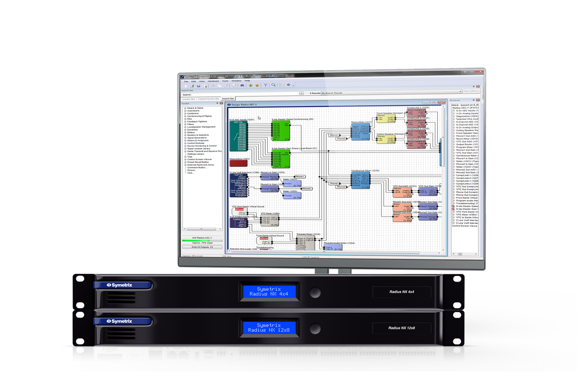The image size is (581, 392).
Task: Open the Help menu
Action: tap(247, 81)
